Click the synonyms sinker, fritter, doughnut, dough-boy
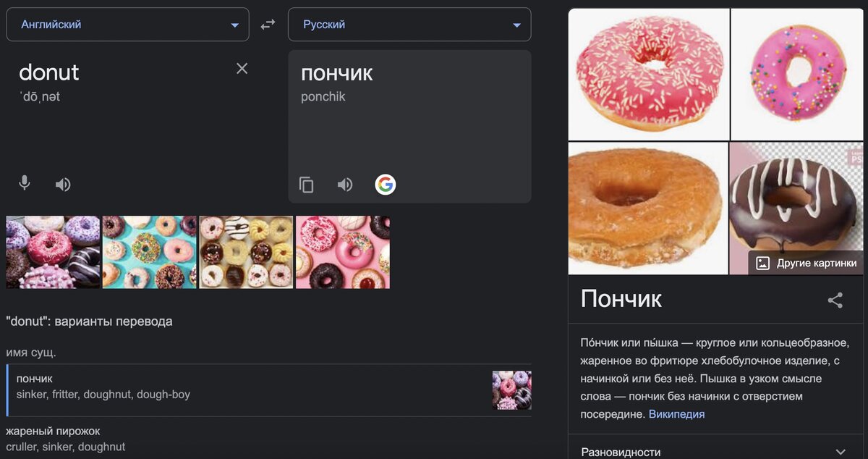868x459 pixels. (103, 395)
